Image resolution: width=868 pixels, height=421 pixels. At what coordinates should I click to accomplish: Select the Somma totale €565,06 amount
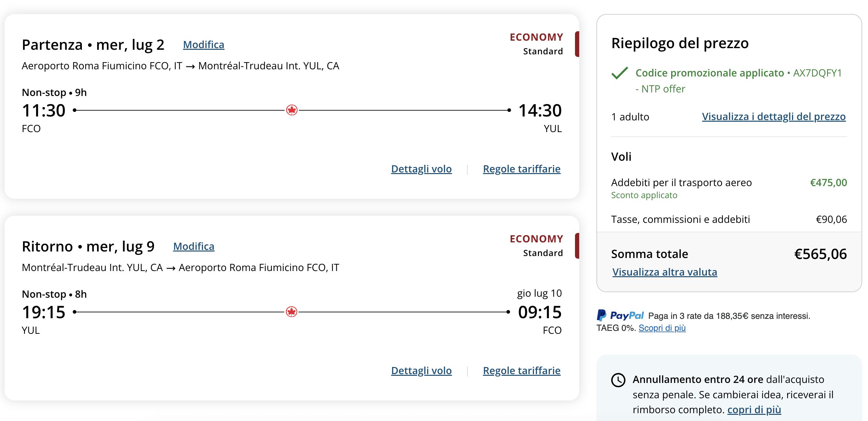(821, 254)
